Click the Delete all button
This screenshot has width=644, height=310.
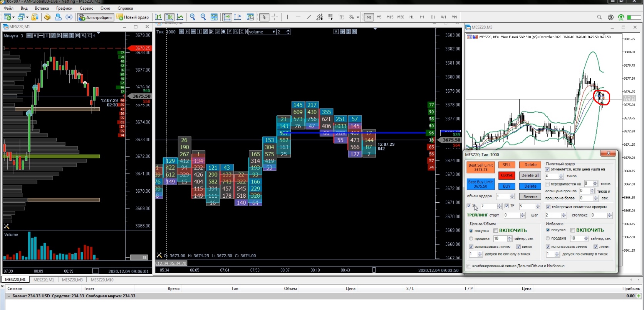pos(530,175)
